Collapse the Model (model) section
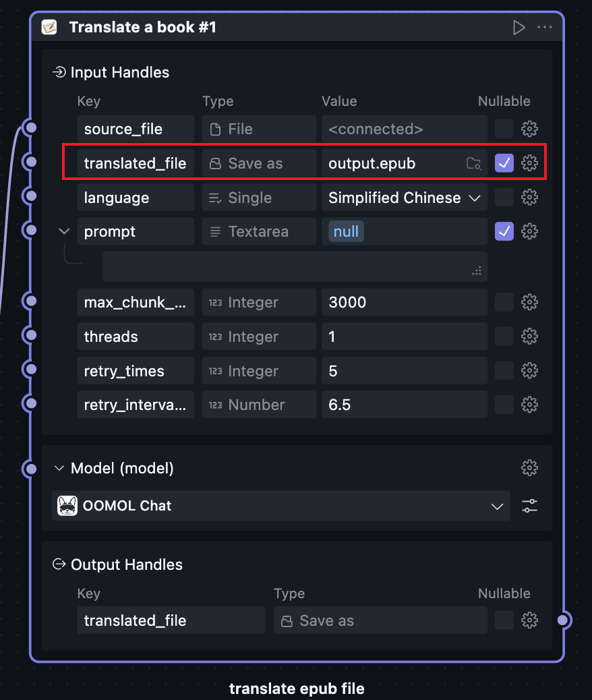This screenshot has width=592, height=700. 60,468
